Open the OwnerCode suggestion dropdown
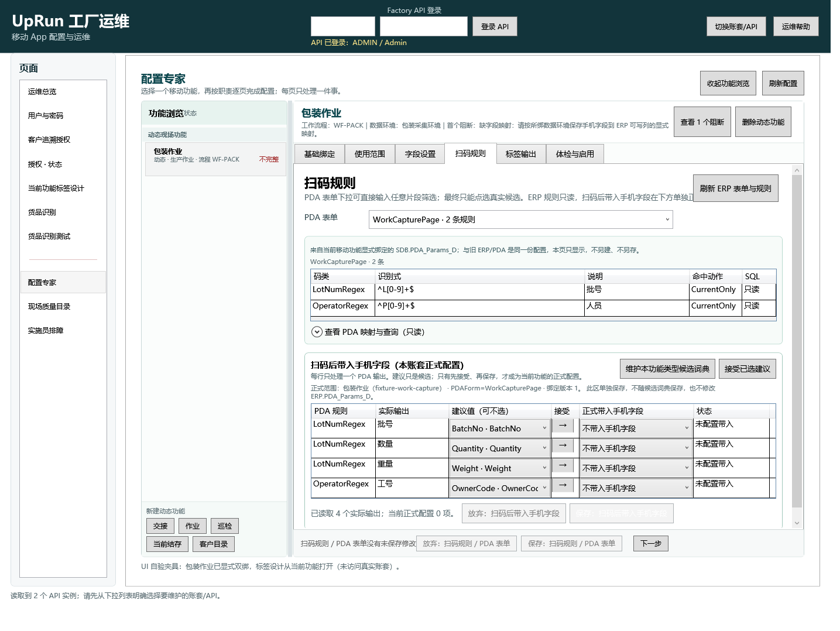The height and width of the screenshot is (631, 840). click(499, 488)
